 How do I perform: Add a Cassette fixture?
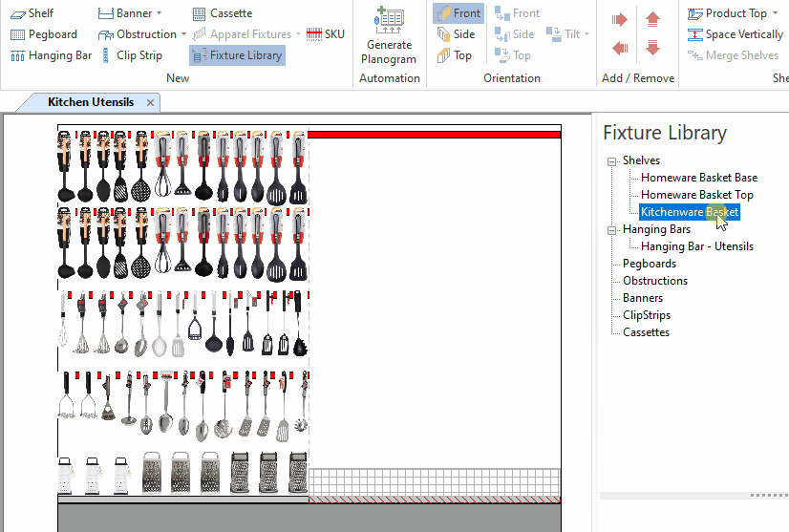[223, 13]
